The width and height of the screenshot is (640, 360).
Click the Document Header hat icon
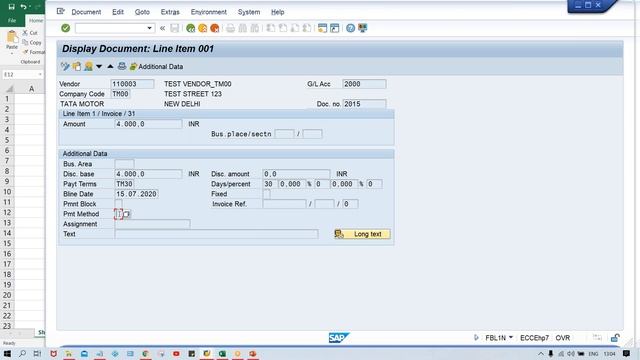point(88,66)
